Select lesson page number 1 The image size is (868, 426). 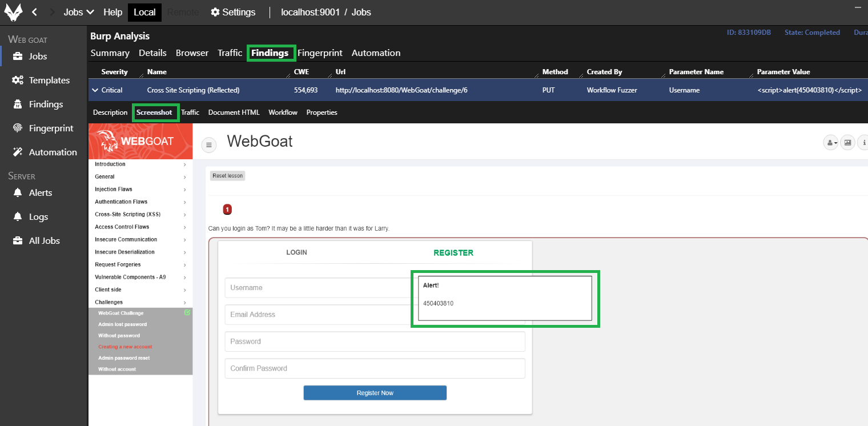click(227, 210)
